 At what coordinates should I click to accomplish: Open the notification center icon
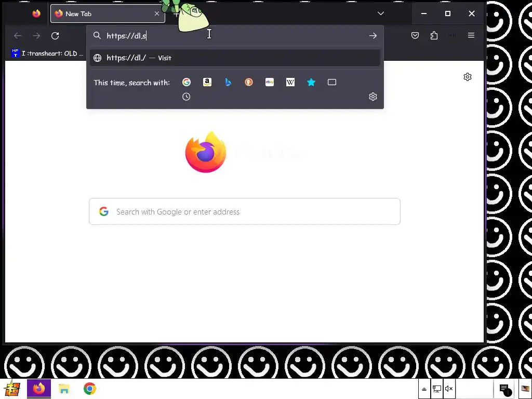coord(505,389)
